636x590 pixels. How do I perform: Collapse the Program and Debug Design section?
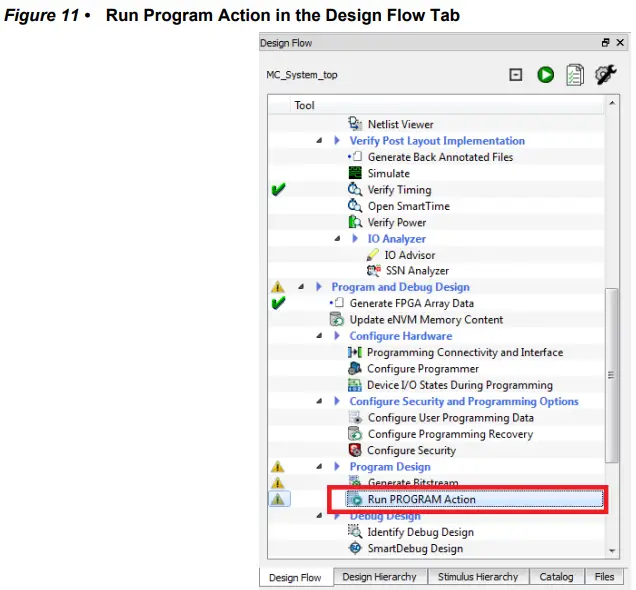(x=301, y=287)
